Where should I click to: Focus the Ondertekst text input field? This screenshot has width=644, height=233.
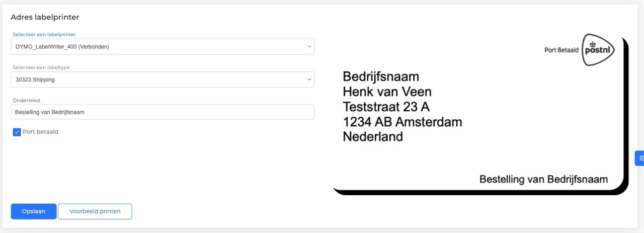pos(163,112)
